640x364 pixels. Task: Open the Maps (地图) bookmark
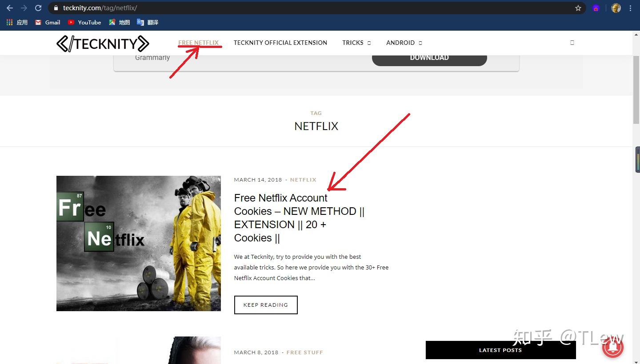(119, 22)
